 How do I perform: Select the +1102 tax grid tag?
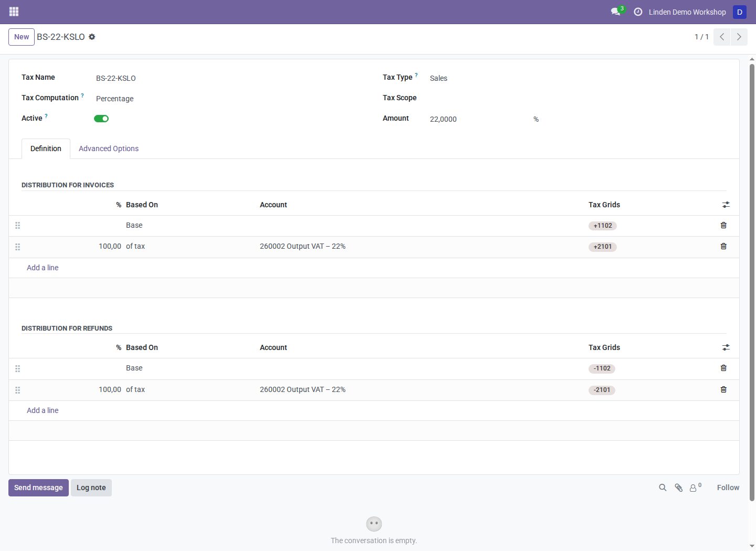pos(603,226)
